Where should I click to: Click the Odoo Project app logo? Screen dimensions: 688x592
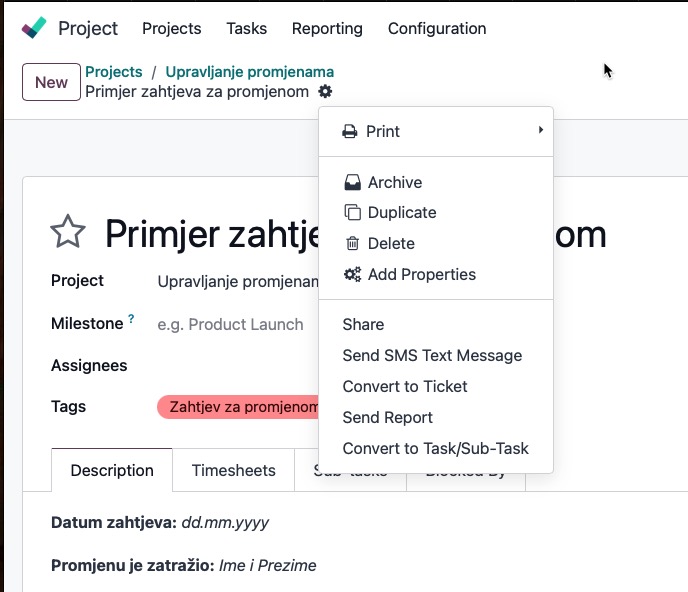point(34,28)
